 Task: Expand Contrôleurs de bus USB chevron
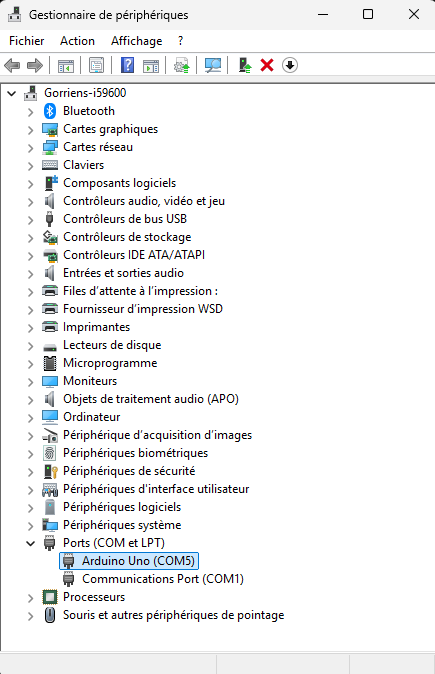pyautogui.click(x=30, y=220)
